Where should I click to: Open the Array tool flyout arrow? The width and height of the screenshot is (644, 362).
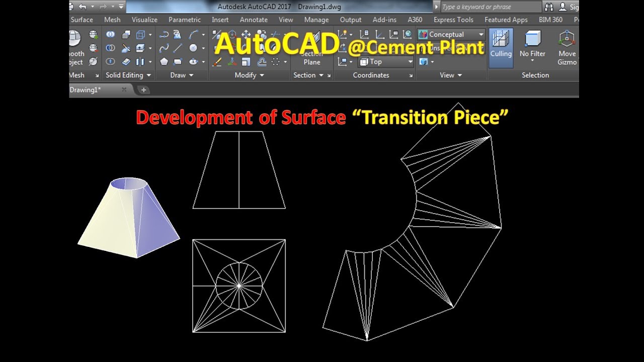pos(285,62)
